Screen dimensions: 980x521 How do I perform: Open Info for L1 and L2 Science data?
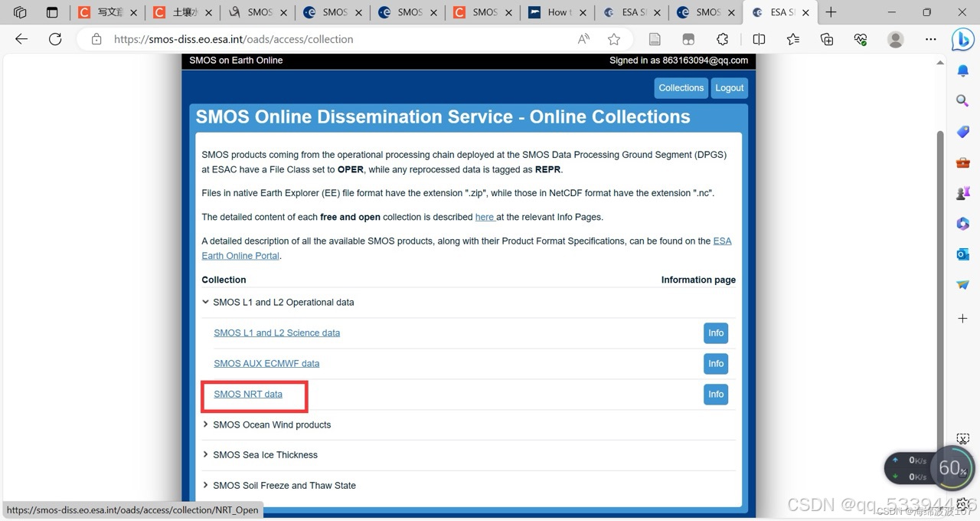pyautogui.click(x=716, y=333)
